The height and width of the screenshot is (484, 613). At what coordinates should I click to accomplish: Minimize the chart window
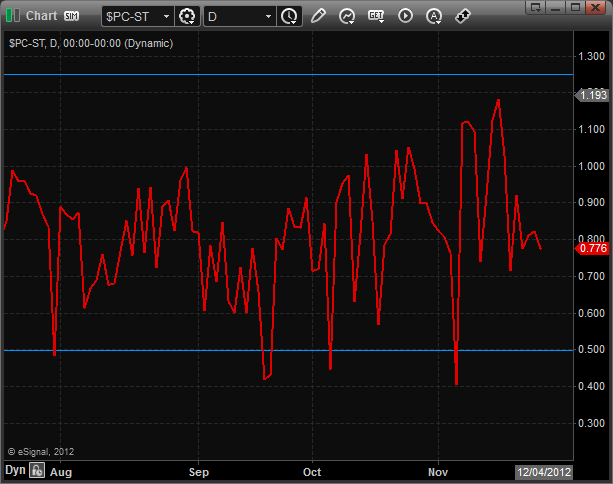(x=555, y=7)
